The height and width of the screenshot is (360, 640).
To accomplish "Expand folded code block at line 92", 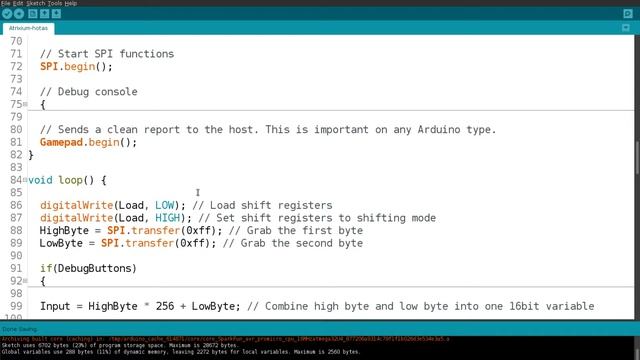I will click(x=25, y=281).
